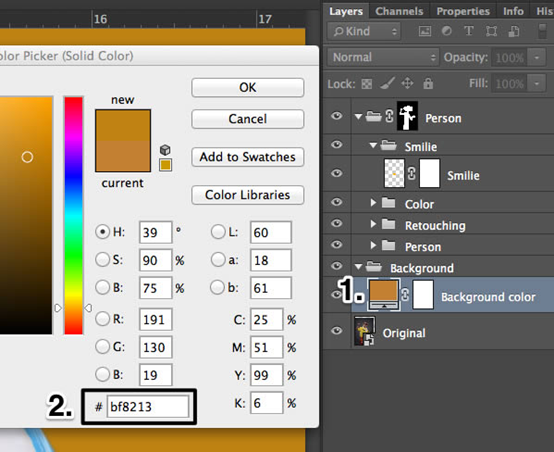554x452 pixels.
Task: Click the lock image pixels brush icon
Action: click(387, 84)
